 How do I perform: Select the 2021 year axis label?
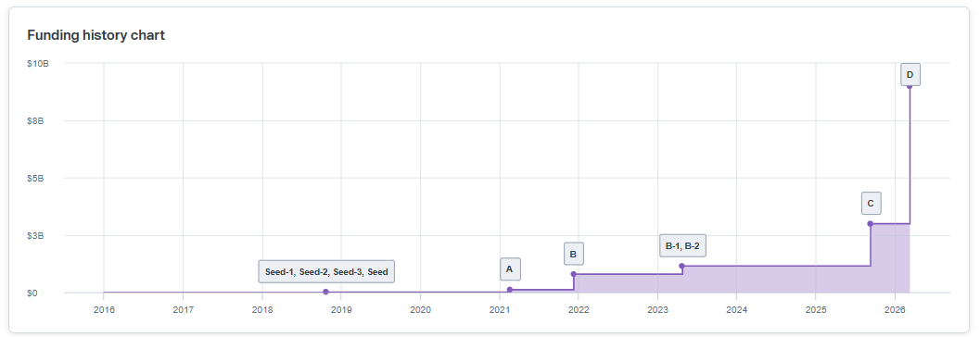pos(500,309)
